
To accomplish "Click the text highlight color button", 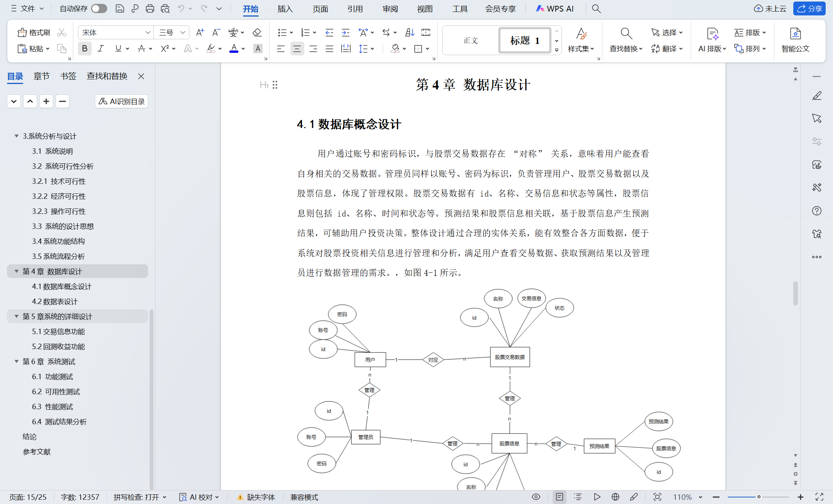I will (x=211, y=49).
